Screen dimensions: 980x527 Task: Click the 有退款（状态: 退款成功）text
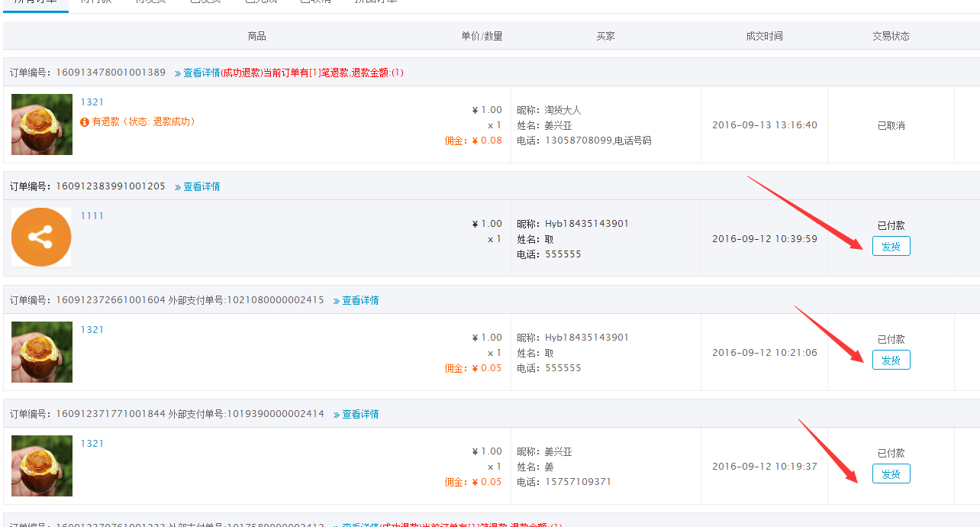[144, 122]
